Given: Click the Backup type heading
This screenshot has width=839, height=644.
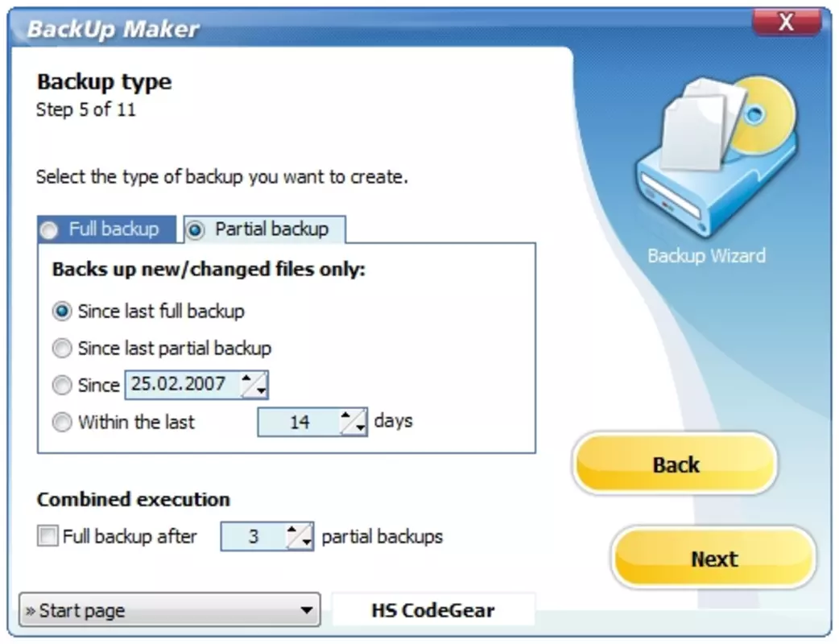Looking at the screenshot, I should coord(105,82).
